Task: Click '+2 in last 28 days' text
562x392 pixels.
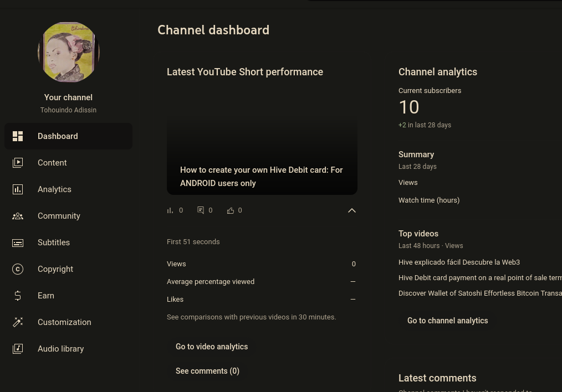Action: 425,125
